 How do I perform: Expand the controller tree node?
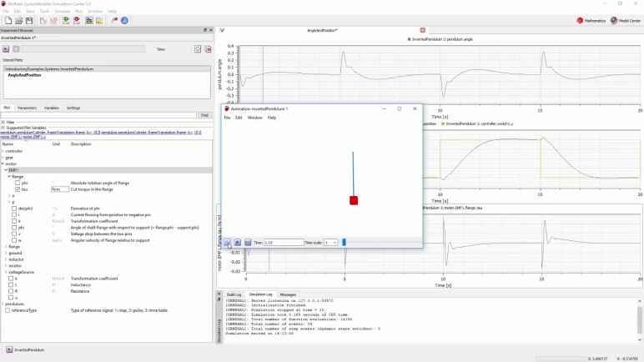[x=3, y=151]
